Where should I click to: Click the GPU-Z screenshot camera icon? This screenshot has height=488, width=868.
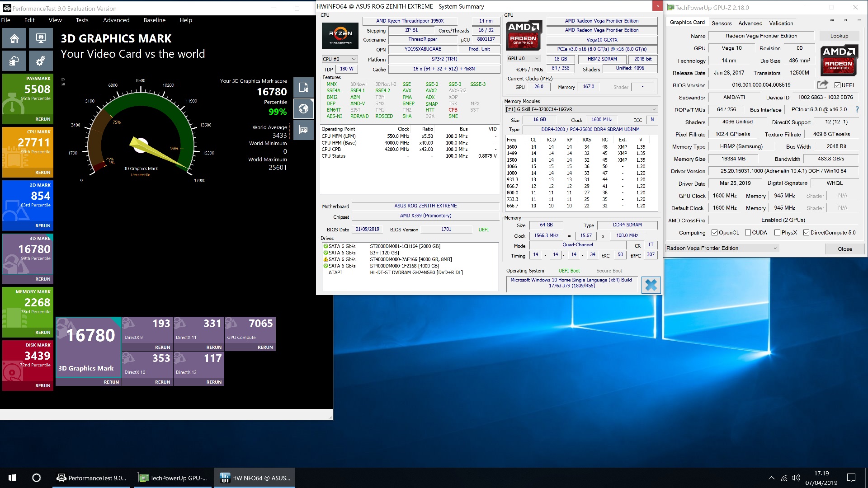(x=832, y=20)
